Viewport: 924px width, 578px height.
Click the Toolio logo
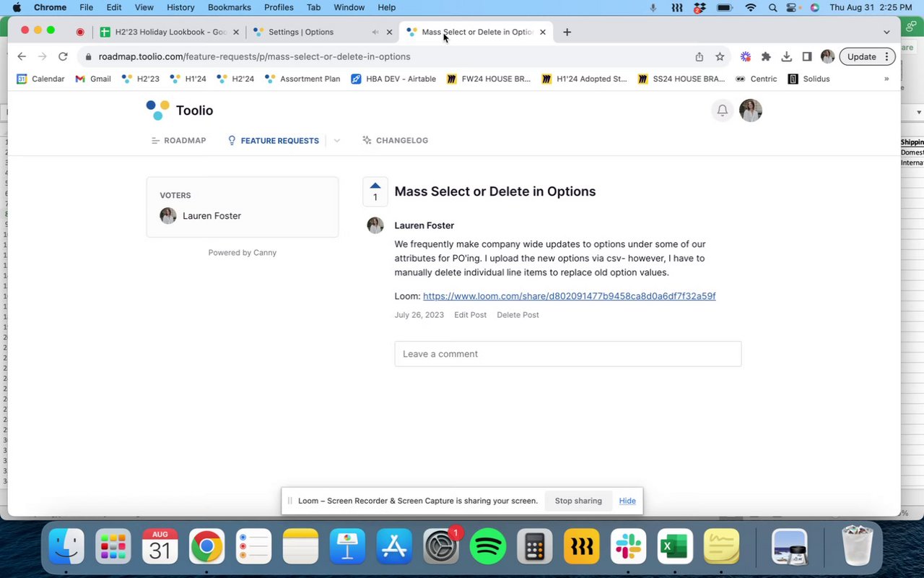pos(180,111)
